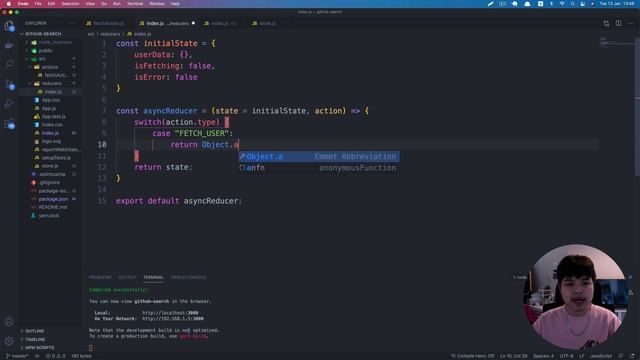Open the OUTPUT panel tab
The image size is (640, 360).
coord(127,277)
